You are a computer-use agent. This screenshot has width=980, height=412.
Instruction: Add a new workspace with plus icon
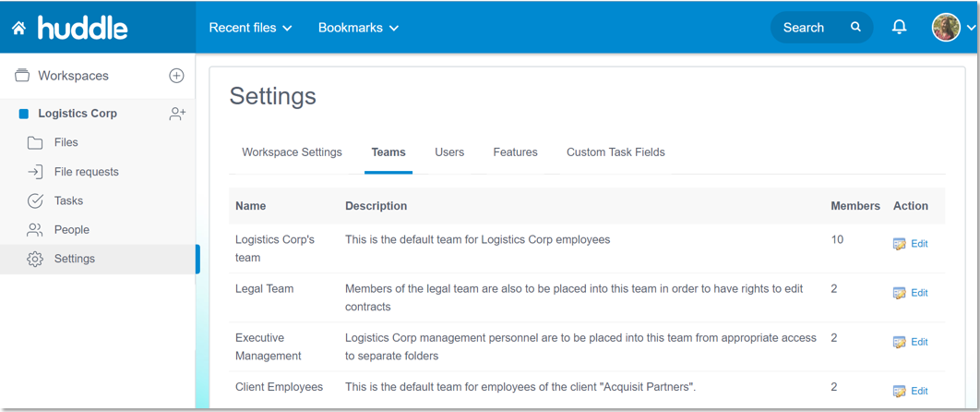coord(177,76)
